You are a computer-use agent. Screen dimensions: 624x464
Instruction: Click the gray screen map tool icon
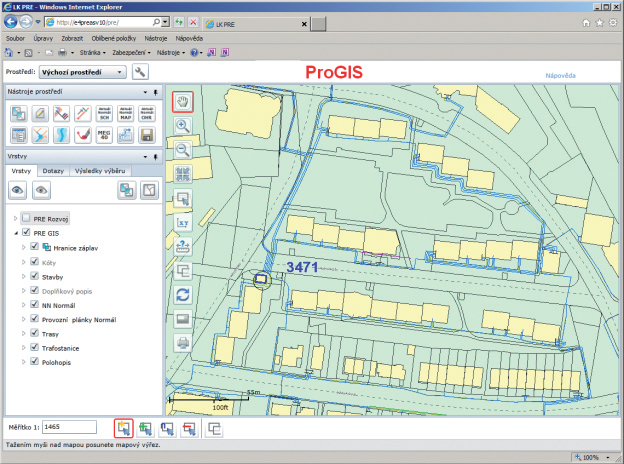[183, 319]
